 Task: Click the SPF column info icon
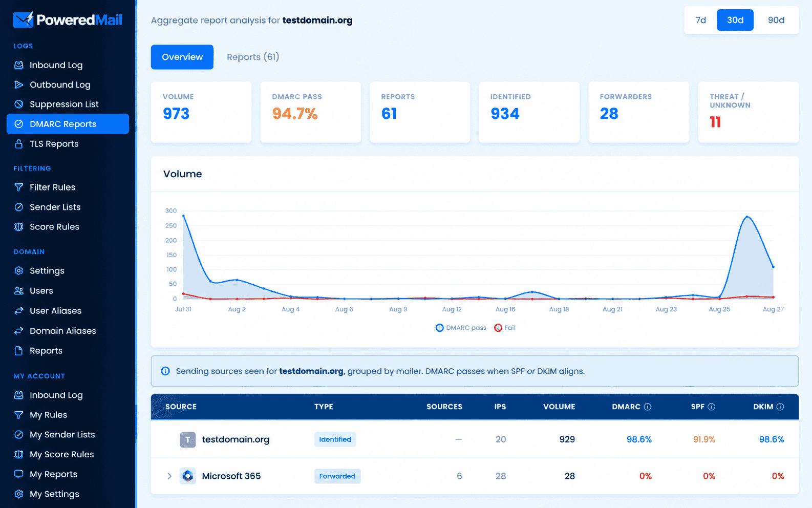pos(711,407)
